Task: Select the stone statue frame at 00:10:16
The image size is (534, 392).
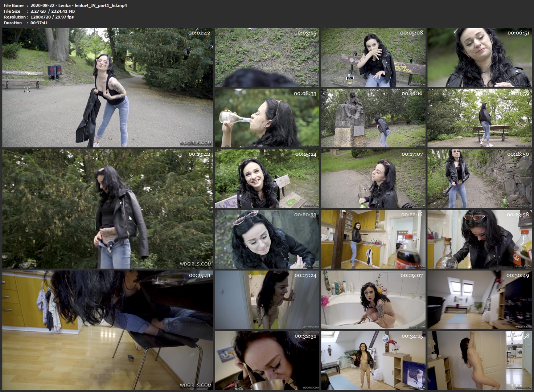Action: [x=373, y=118]
